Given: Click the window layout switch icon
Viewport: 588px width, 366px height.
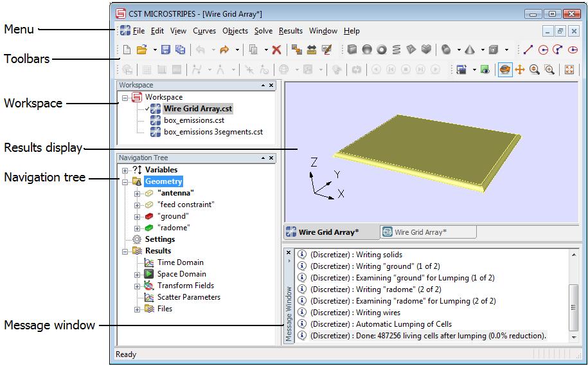Looking at the screenshot, I should (461, 69).
